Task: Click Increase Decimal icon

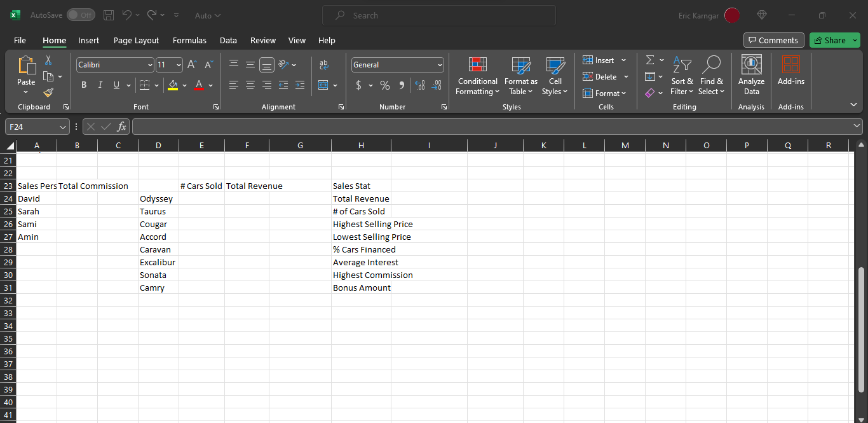Action: 420,85
